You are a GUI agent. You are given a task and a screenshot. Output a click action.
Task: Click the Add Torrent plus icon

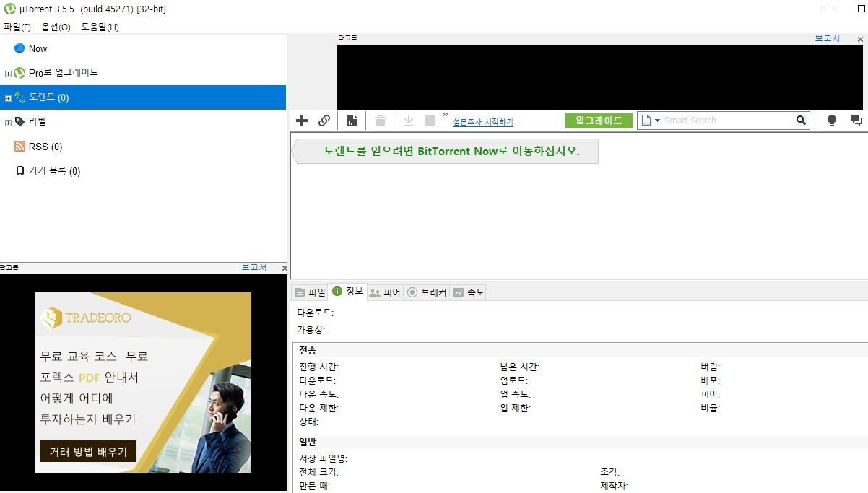point(302,121)
